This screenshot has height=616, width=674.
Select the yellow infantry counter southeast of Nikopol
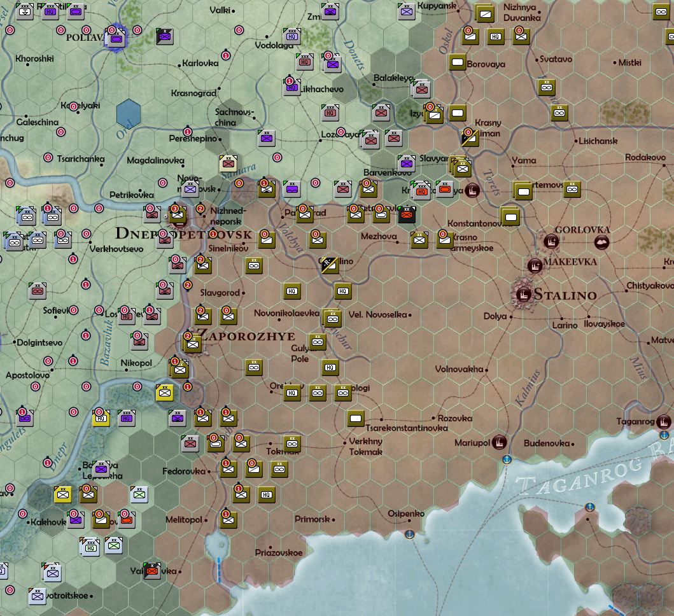(165, 392)
